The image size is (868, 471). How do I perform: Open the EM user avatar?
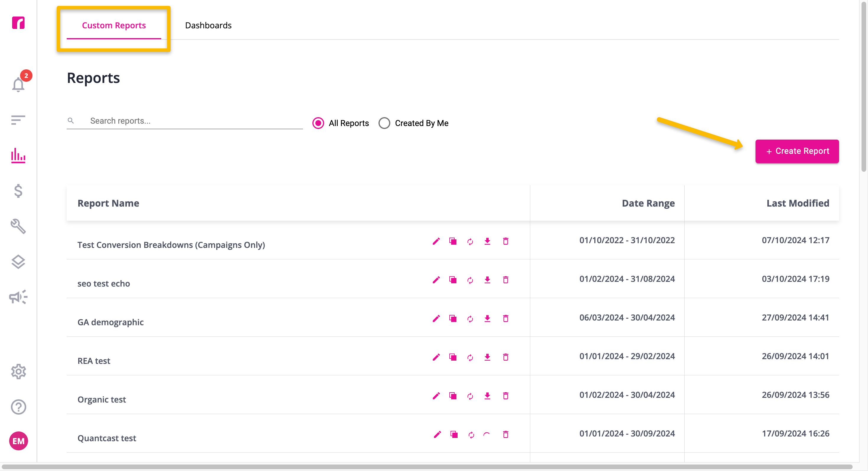tap(18, 441)
